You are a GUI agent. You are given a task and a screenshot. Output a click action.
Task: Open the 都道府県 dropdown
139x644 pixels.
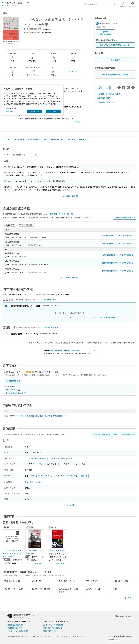click(10, 225)
